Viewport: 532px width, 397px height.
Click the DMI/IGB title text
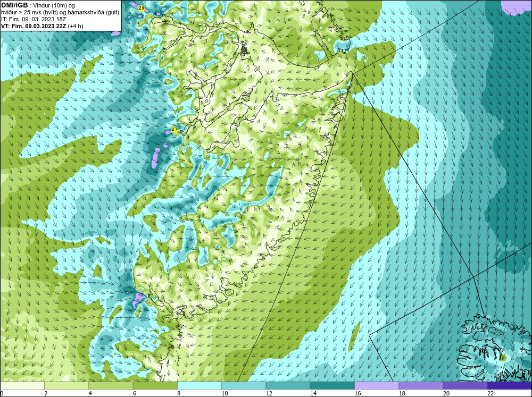[x=14, y=5]
